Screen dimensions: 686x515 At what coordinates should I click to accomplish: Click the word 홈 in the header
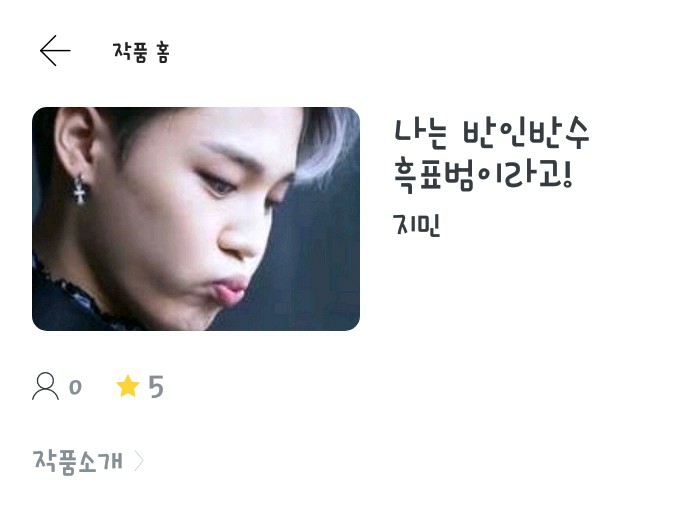162,53
